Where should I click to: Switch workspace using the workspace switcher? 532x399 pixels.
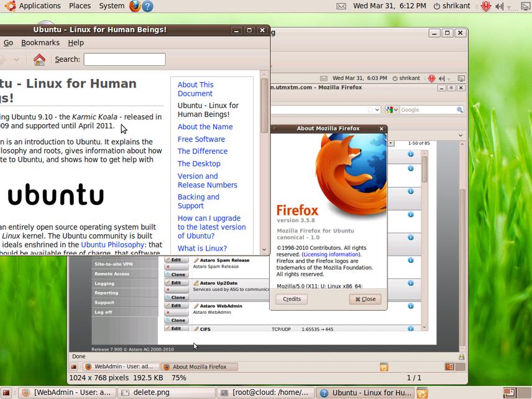tap(509, 393)
